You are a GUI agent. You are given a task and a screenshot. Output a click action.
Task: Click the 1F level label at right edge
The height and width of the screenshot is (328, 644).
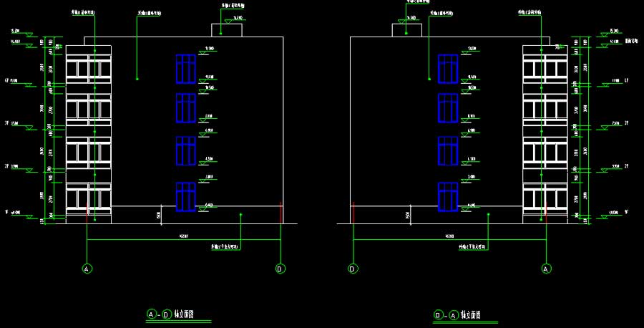coord(626,213)
